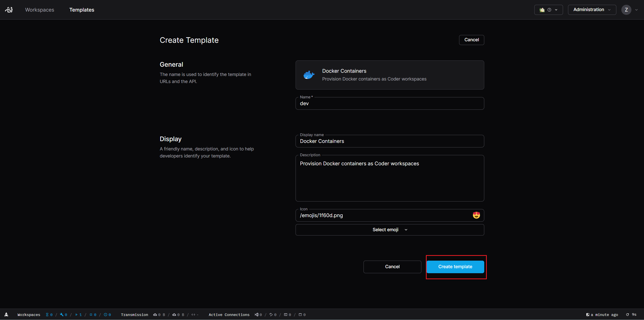
Task: Click the Z user avatar
Action: pos(626,10)
